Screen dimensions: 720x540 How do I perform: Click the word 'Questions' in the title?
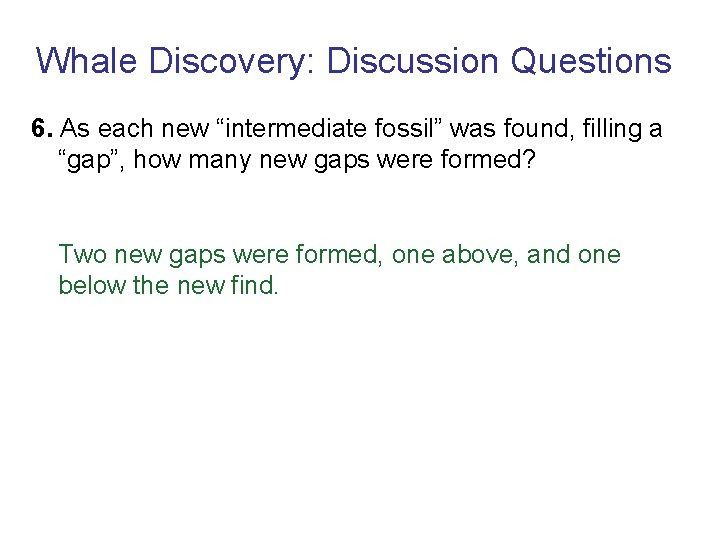click(x=591, y=61)
